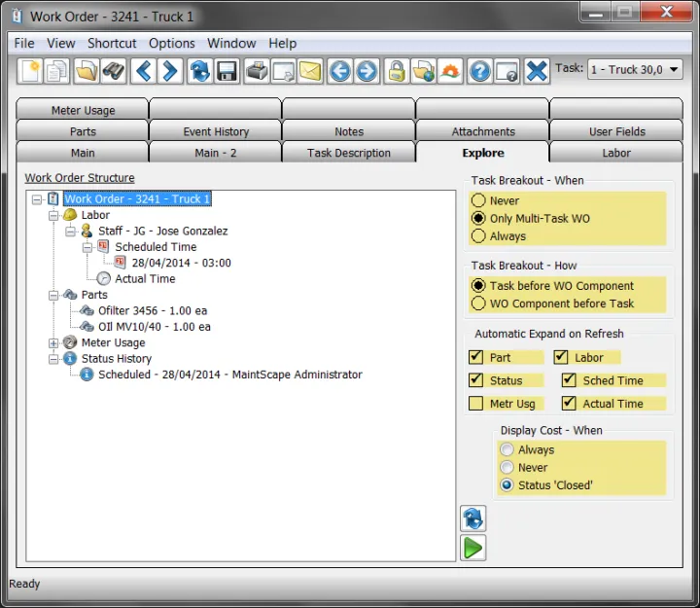
Task: Click the blue X delete icon
Action: (x=537, y=71)
